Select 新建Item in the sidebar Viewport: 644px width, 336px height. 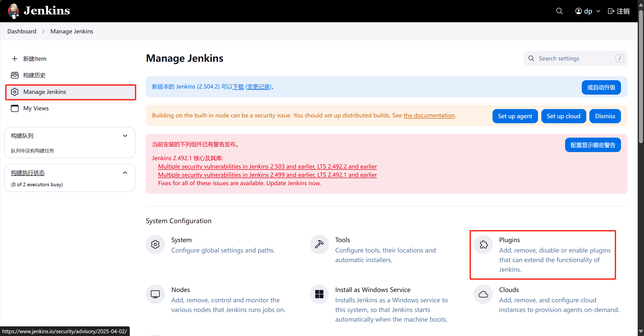click(x=35, y=59)
